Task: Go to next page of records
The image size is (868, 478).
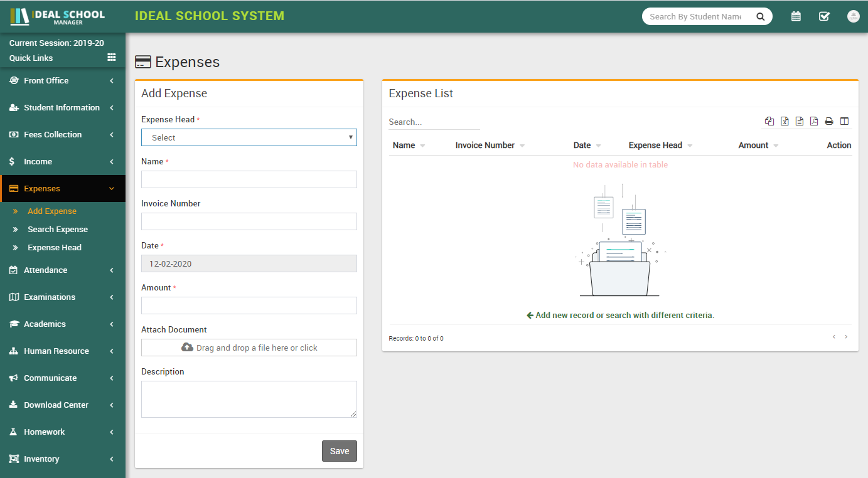Action: coord(846,337)
